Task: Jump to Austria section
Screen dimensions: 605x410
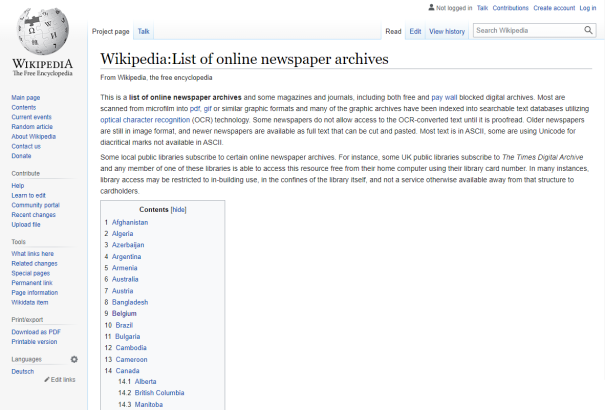Action: [x=122, y=291]
